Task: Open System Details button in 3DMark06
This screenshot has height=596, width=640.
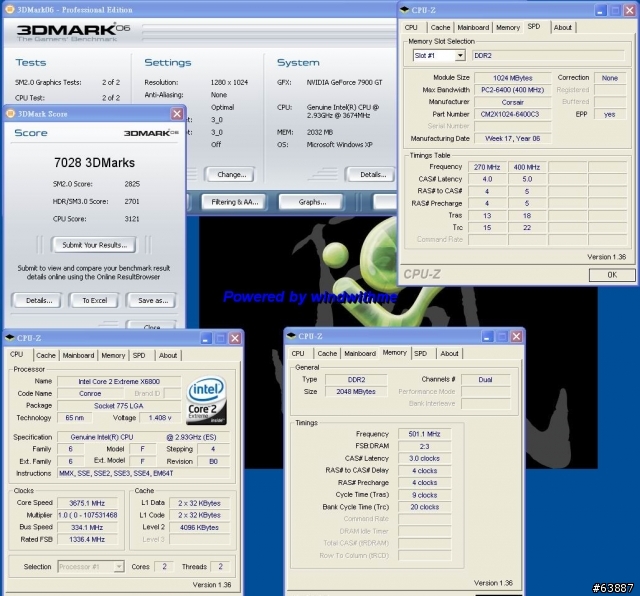Action: tap(373, 174)
